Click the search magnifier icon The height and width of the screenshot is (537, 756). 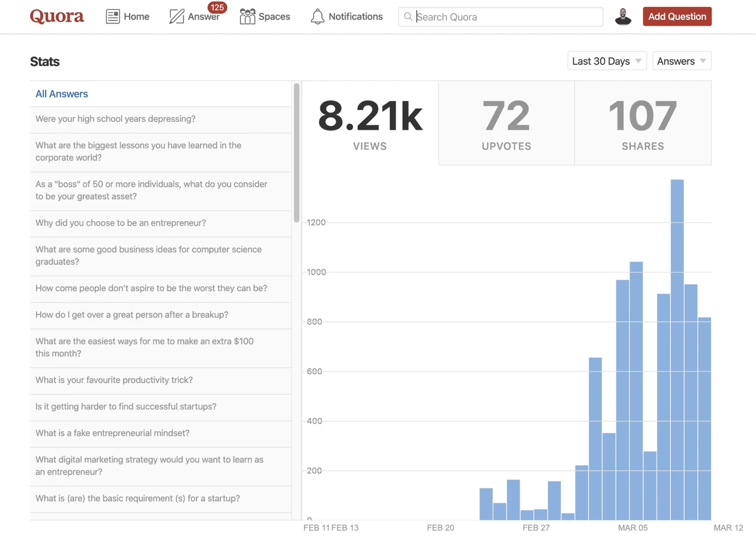click(x=408, y=17)
